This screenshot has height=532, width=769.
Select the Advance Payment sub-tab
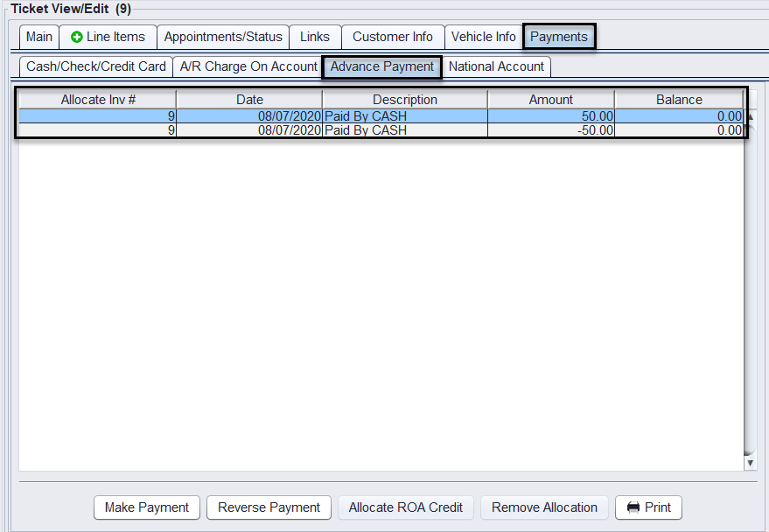(x=382, y=66)
